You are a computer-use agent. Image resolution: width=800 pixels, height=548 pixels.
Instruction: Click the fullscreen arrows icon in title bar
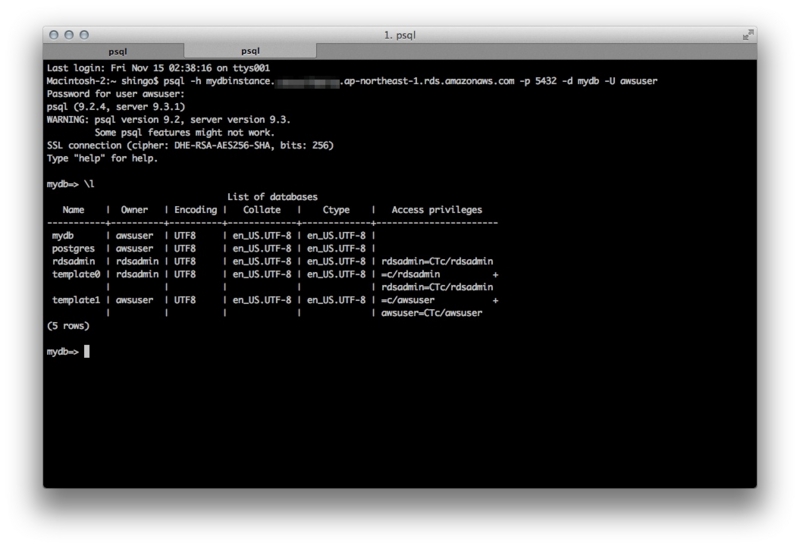(x=748, y=35)
